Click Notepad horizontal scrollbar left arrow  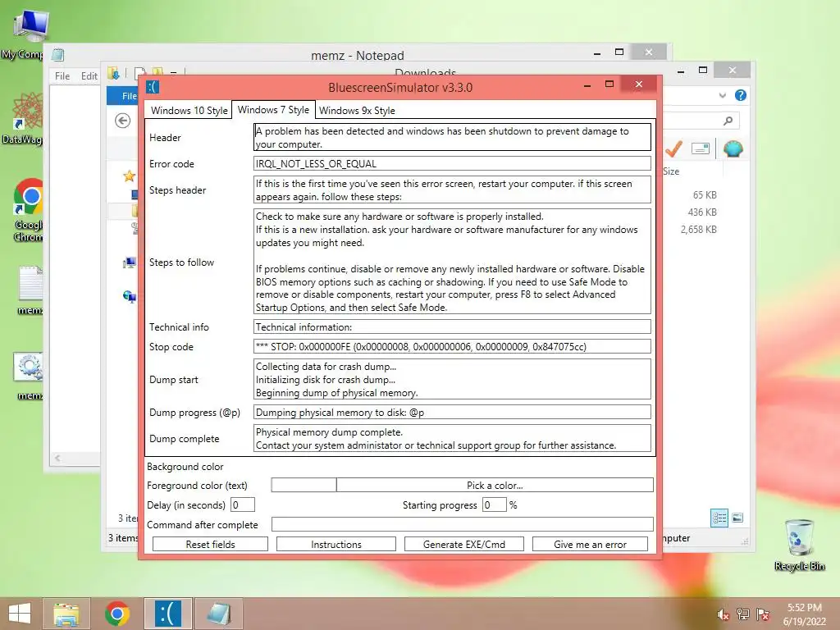(57, 458)
